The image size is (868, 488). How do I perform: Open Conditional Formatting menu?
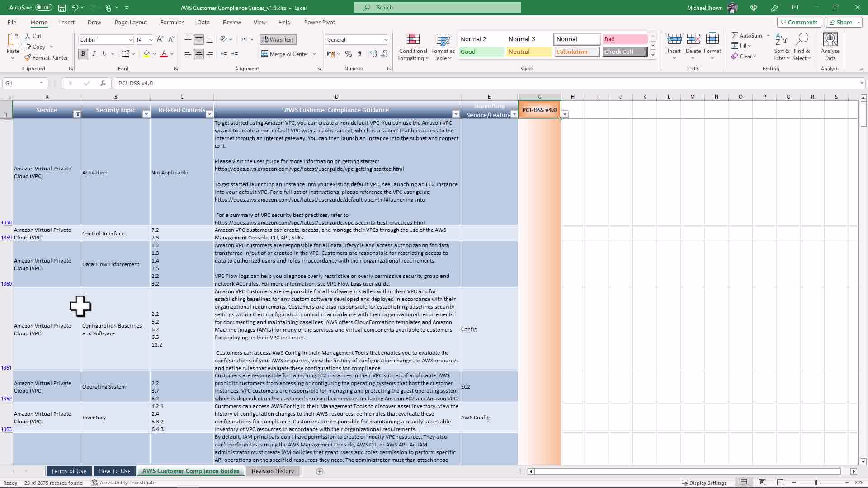(x=413, y=47)
